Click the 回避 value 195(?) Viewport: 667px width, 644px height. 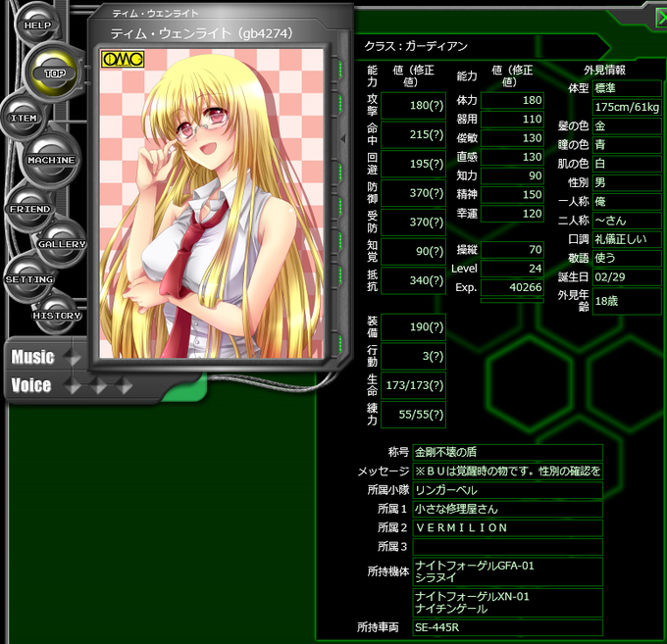click(413, 164)
